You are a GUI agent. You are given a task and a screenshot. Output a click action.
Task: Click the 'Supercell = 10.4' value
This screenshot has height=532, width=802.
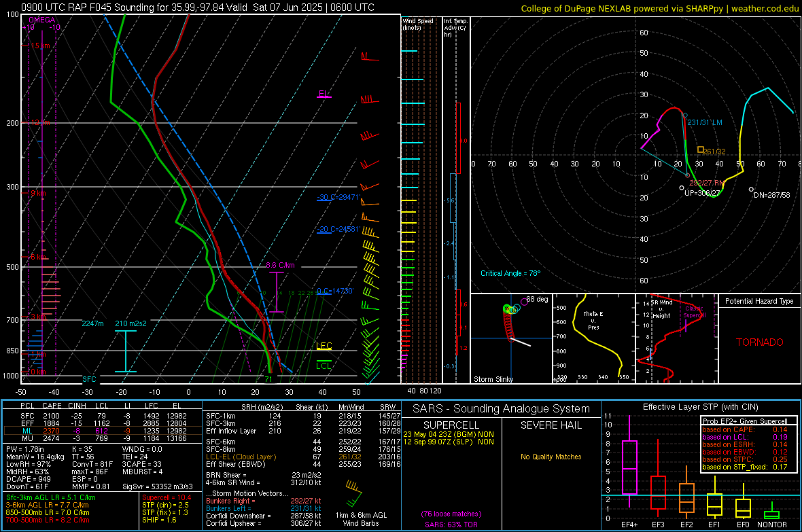167,498
